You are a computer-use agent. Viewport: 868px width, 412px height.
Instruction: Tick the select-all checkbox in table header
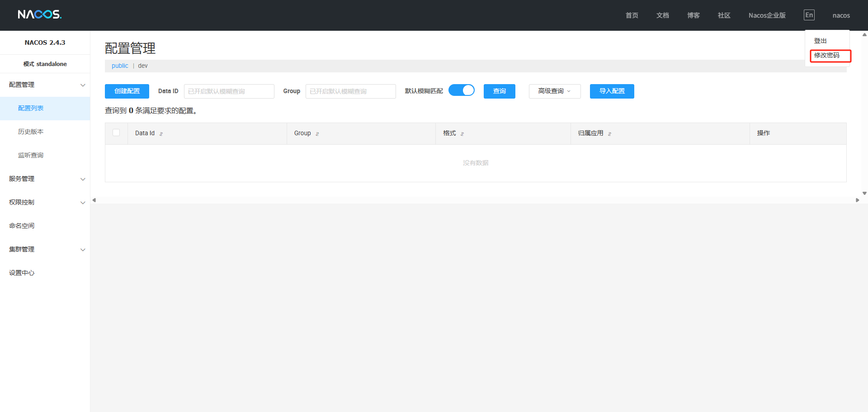pos(116,133)
